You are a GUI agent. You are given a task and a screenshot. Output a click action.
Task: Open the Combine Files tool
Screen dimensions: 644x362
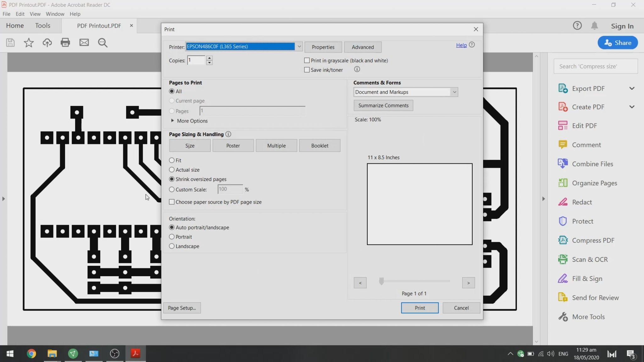point(592,164)
